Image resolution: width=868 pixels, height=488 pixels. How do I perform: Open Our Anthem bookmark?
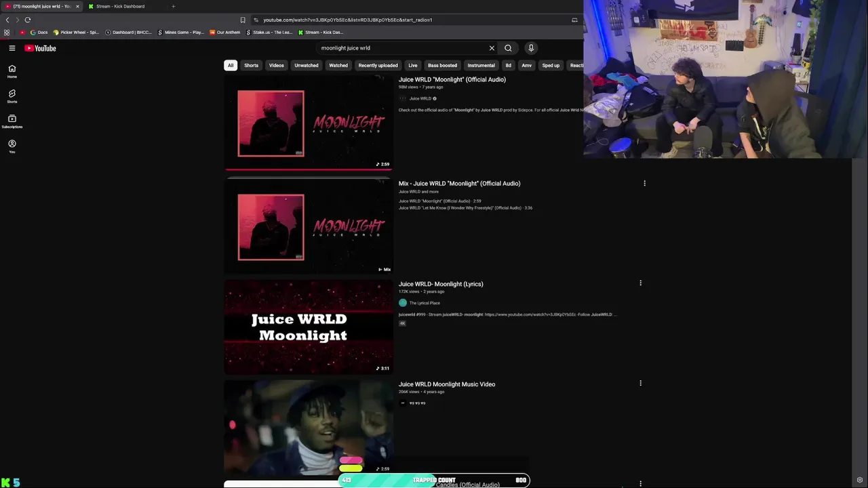[225, 33]
